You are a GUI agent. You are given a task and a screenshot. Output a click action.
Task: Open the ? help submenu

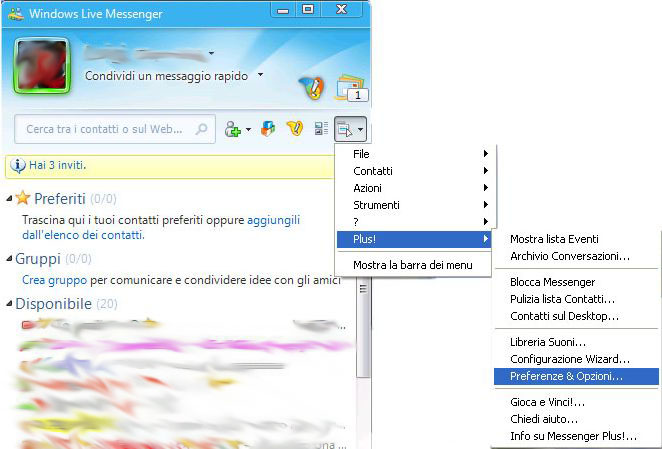(x=414, y=222)
